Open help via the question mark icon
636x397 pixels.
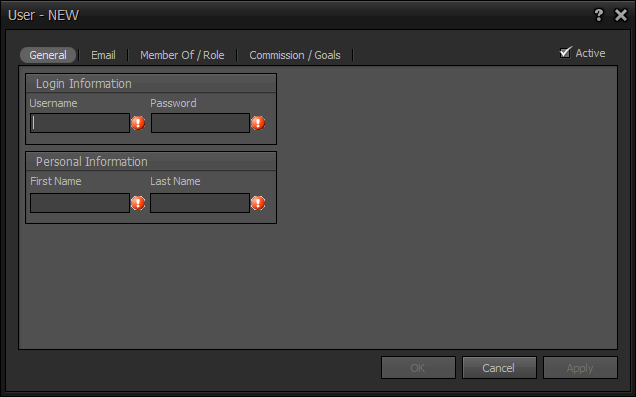tap(598, 15)
